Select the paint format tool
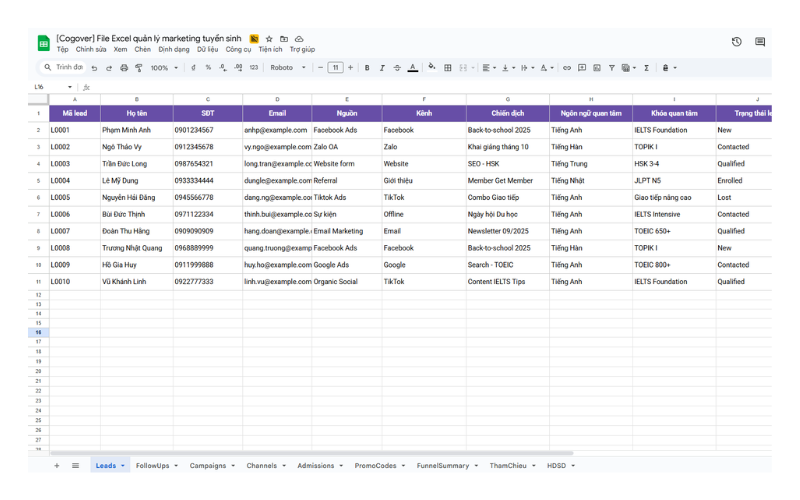800x500 pixels. [138, 68]
